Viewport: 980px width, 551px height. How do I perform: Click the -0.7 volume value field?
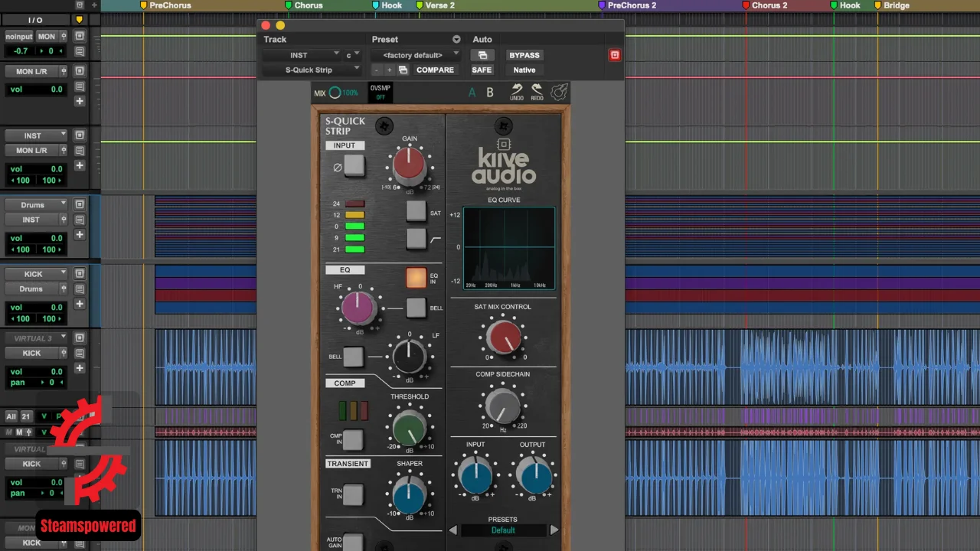[x=21, y=51]
